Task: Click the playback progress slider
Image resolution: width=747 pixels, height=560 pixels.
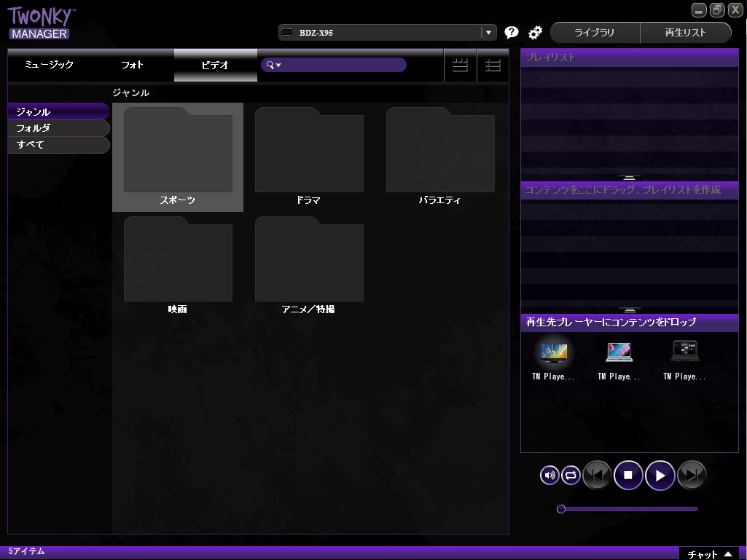Action: click(628, 509)
